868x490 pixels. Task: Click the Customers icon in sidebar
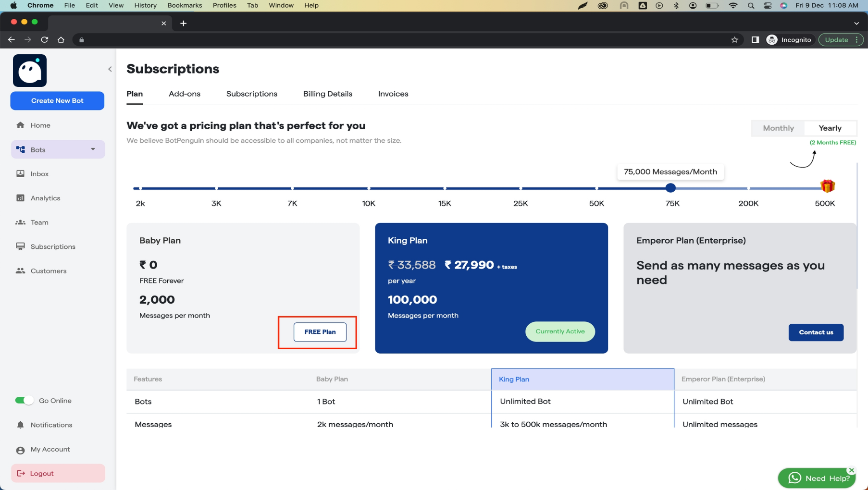point(20,271)
